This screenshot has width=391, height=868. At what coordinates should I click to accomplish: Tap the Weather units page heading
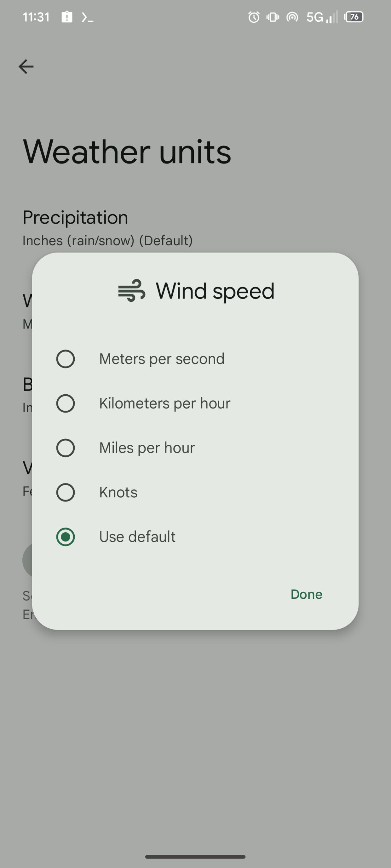pyautogui.click(x=127, y=152)
